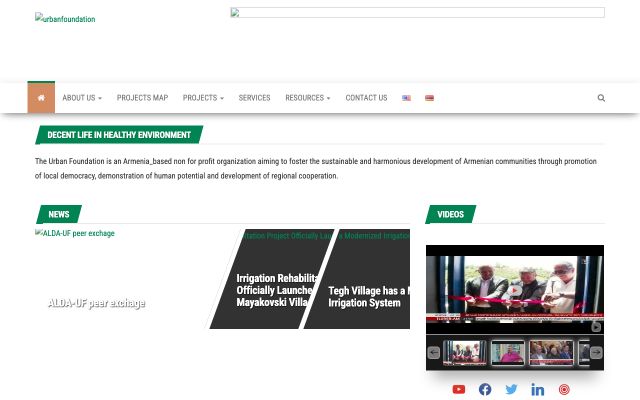
Task: Open Irrigation Rehabilitation Mayakovski Village news slide
Action: [273, 290]
